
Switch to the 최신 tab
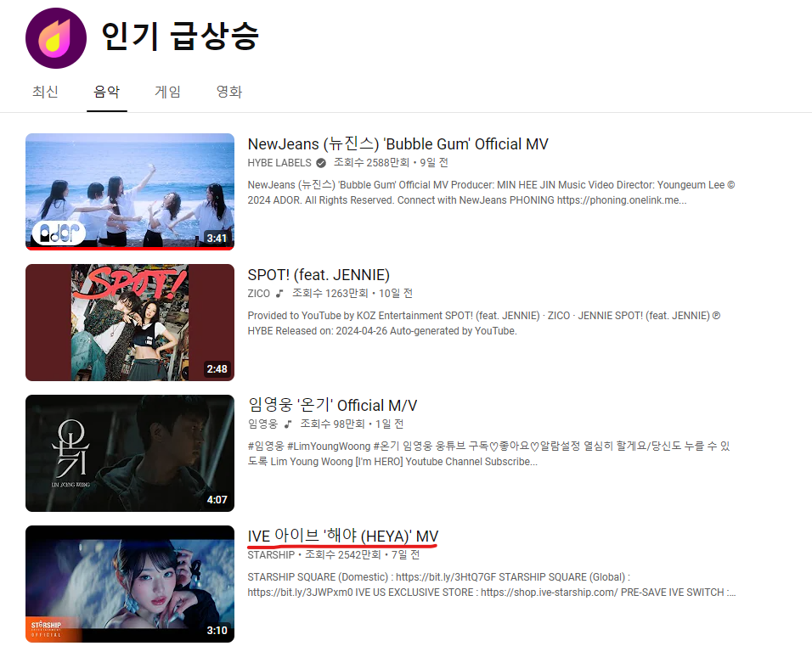(45, 92)
